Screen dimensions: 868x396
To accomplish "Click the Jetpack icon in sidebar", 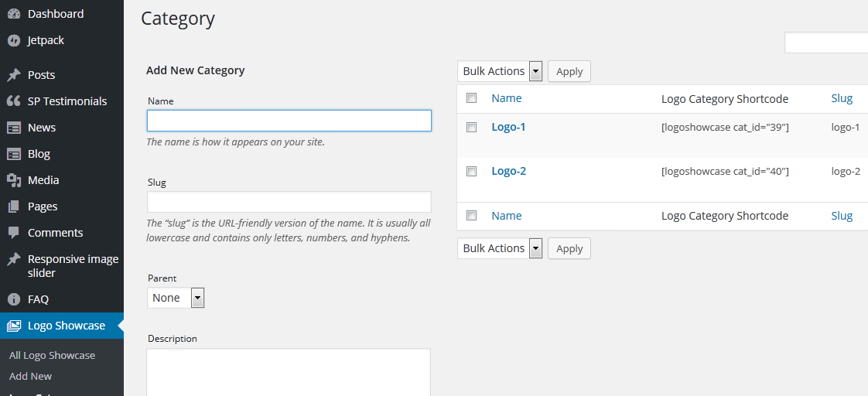I will tap(14, 40).
